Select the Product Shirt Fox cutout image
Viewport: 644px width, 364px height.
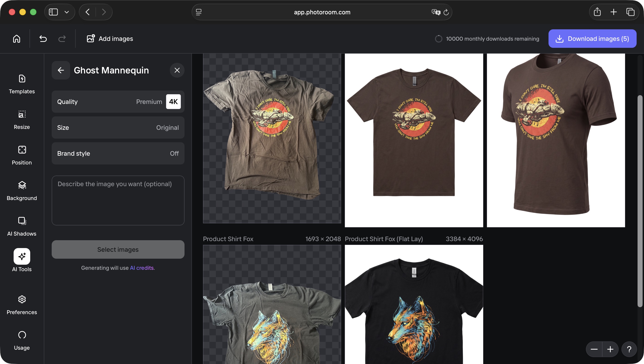[272, 304]
